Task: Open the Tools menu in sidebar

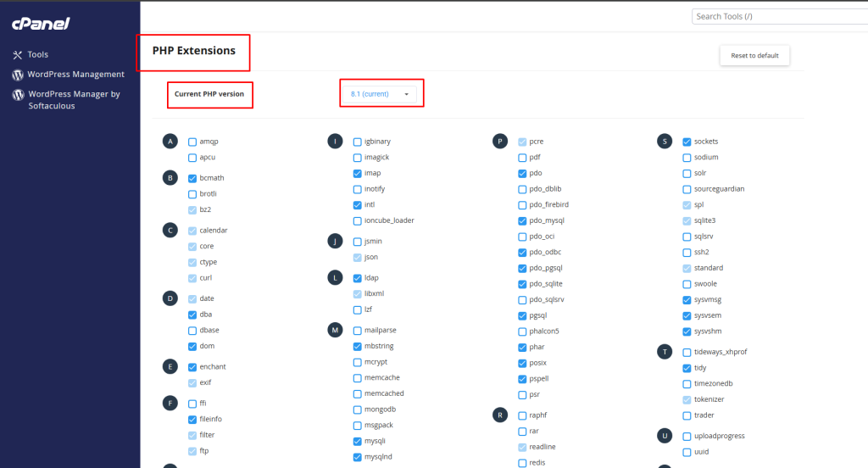Action: (37, 55)
